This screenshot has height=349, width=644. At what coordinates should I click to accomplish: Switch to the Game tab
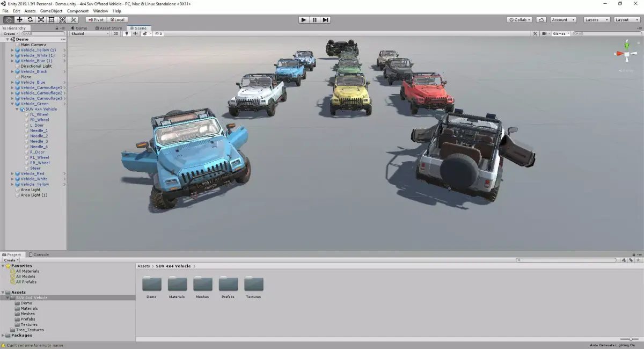click(x=79, y=28)
